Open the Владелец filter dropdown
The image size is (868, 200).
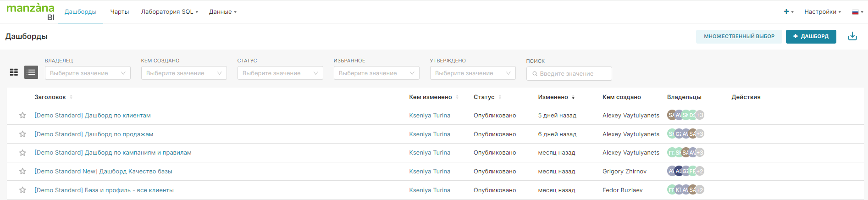[x=88, y=73]
